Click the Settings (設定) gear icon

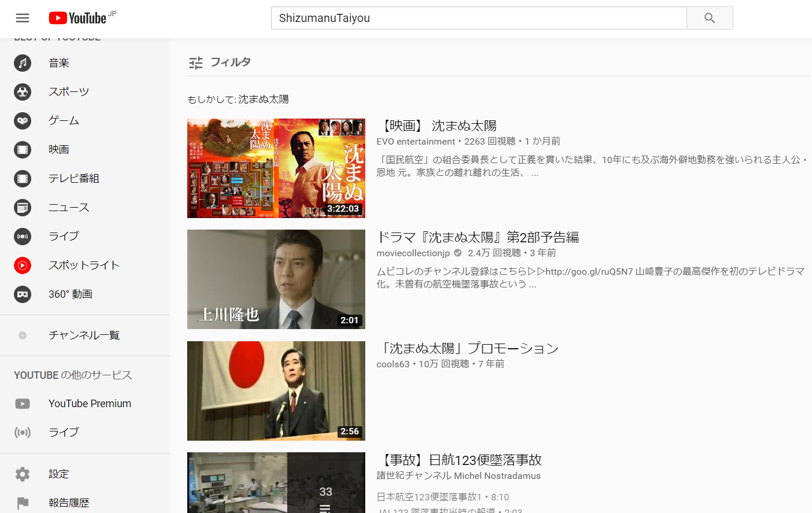click(23, 474)
